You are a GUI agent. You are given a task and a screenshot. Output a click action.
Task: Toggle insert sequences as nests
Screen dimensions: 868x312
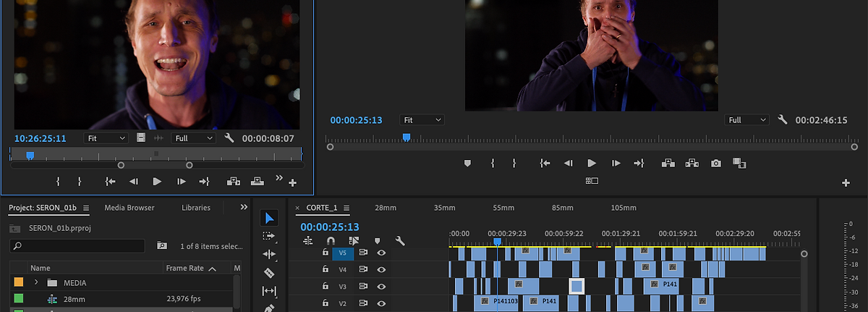click(308, 241)
